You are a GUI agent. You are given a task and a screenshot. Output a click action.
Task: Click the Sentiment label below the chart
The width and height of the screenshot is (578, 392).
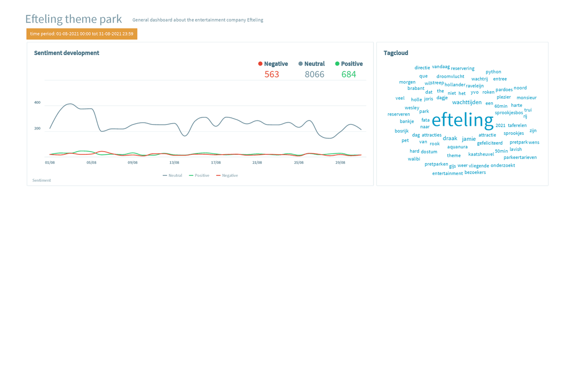pyautogui.click(x=41, y=180)
